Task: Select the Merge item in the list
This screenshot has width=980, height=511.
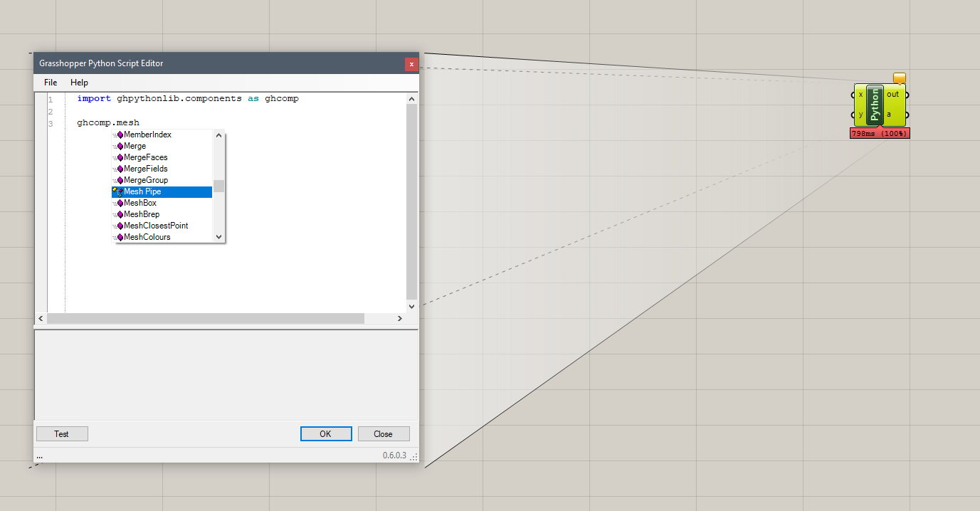Action: (x=135, y=146)
